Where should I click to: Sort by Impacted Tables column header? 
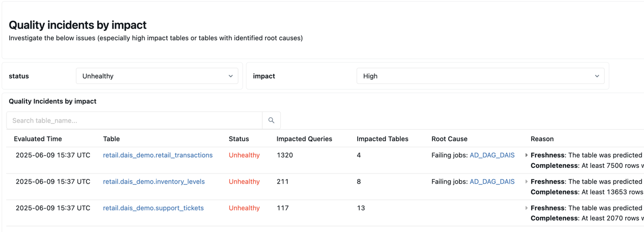click(x=382, y=139)
